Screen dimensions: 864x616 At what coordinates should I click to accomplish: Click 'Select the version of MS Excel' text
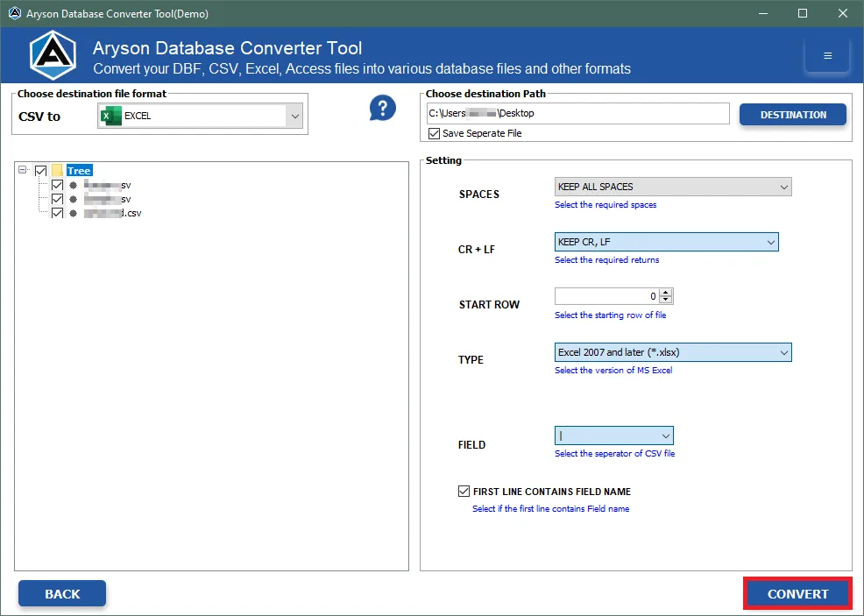click(613, 370)
